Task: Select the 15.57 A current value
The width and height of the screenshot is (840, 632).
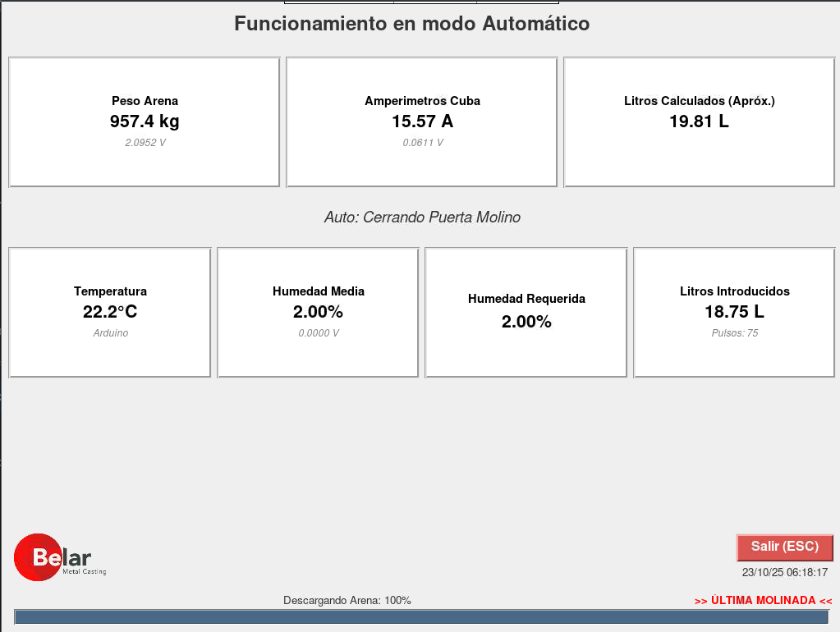Action: coord(422,121)
